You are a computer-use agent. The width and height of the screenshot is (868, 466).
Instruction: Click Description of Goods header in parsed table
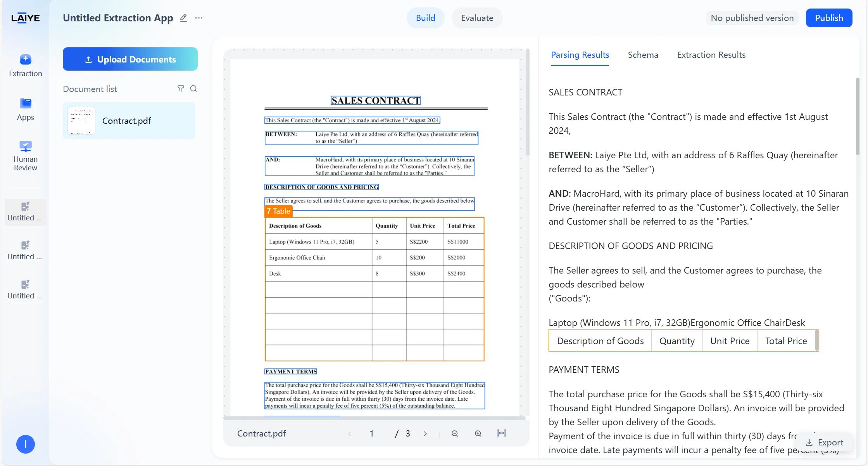(600, 341)
